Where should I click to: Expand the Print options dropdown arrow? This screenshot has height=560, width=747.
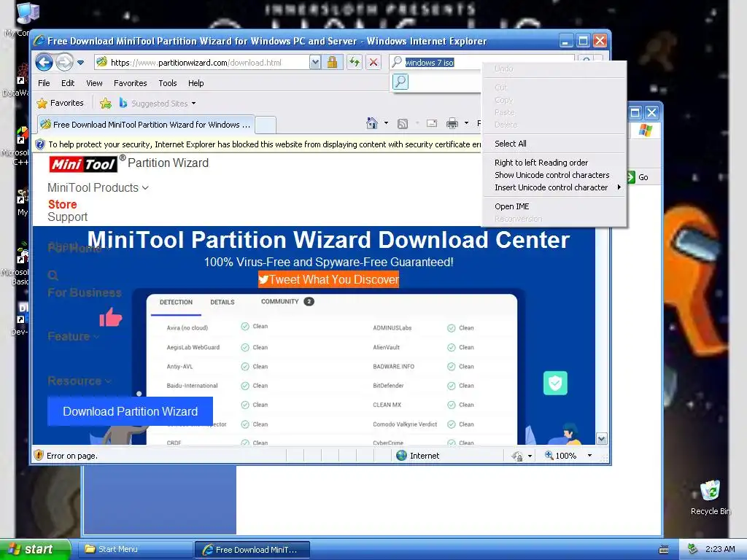[x=466, y=123]
